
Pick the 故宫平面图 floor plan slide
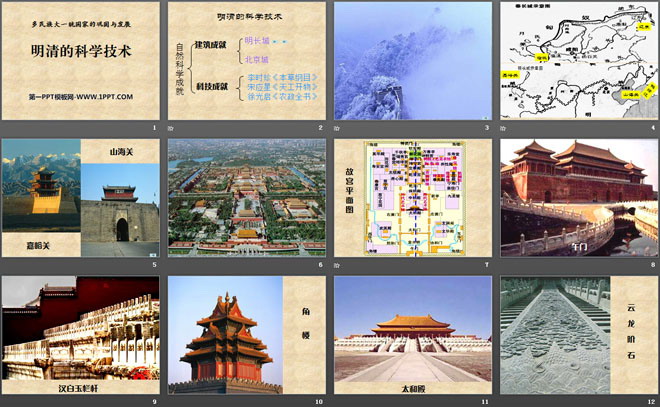tap(412, 197)
